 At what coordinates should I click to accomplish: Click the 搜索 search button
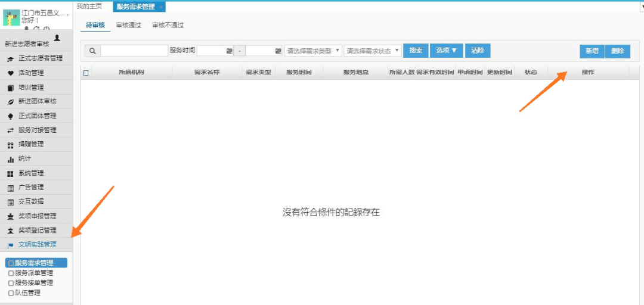pos(416,51)
